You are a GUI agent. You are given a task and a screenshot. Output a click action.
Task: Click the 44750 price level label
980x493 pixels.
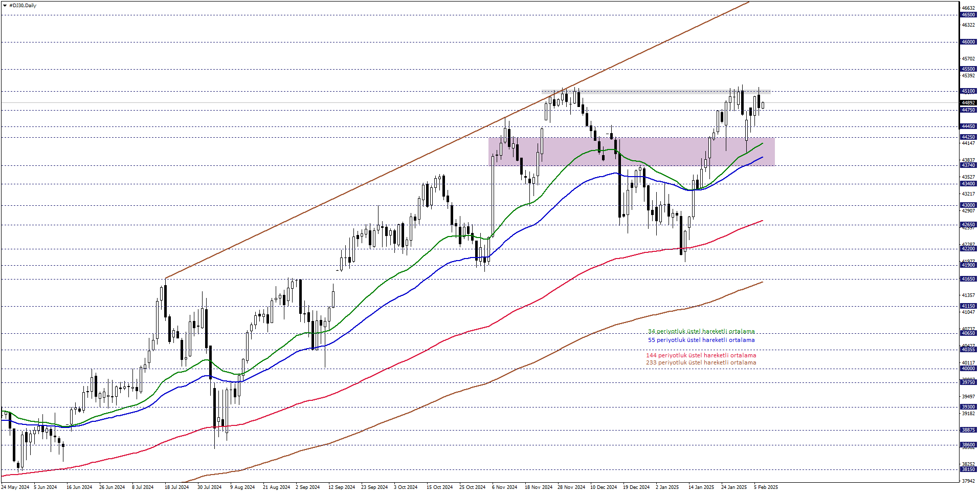pyautogui.click(x=968, y=110)
